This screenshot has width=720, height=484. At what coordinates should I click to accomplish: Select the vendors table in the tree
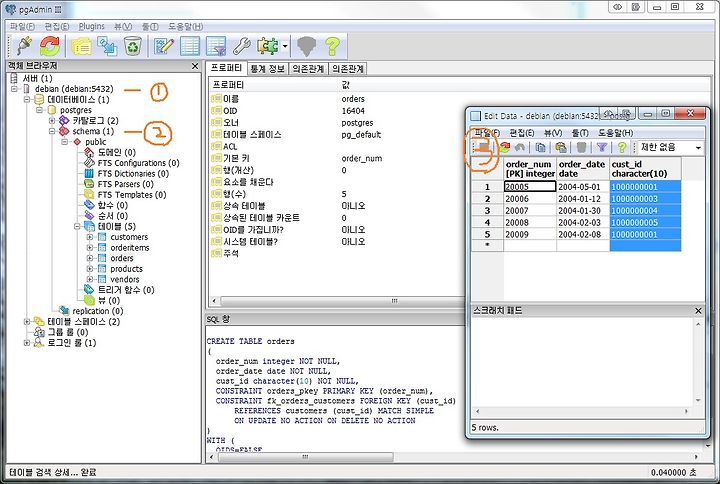coord(124,279)
